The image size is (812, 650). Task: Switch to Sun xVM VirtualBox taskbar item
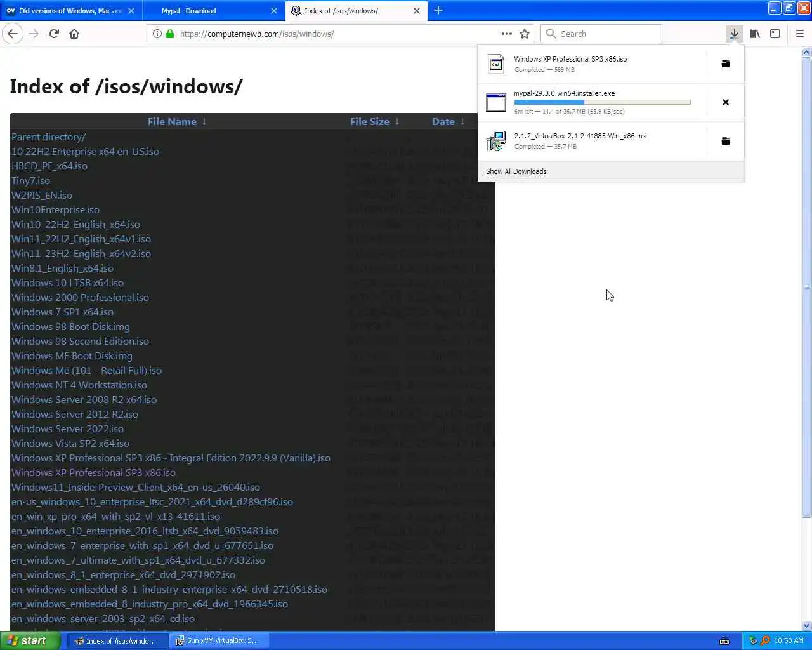(219, 640)
